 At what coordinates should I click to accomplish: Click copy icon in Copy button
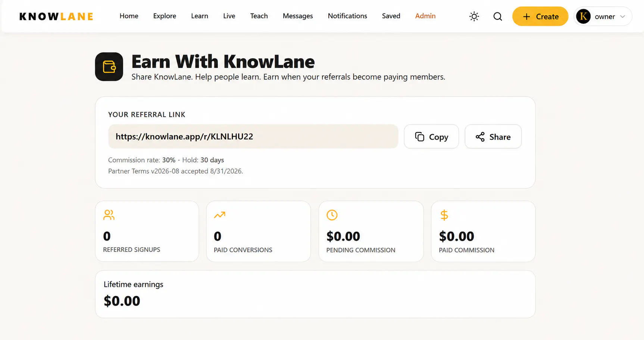click(x=420, y=137)
